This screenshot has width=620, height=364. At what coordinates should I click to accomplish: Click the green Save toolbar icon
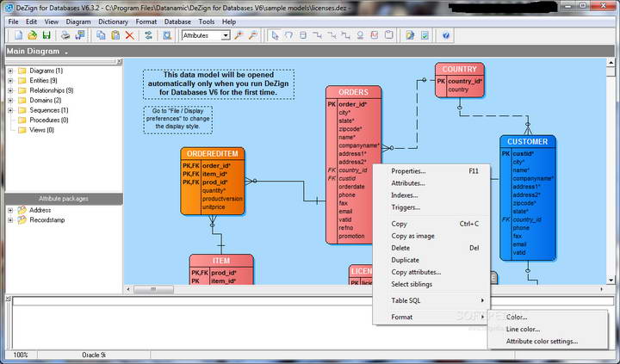[x=46, y=35]
